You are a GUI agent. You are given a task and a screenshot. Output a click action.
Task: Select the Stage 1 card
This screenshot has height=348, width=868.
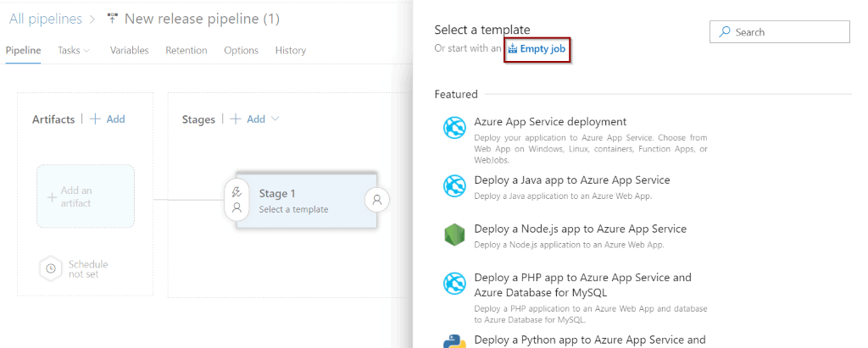307,201
